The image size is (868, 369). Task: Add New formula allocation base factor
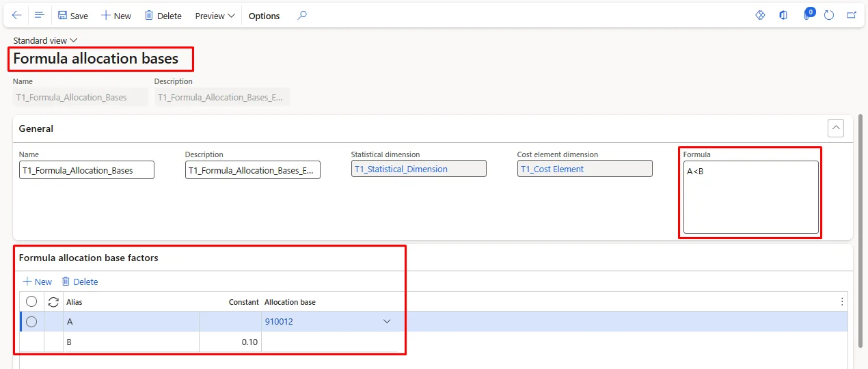pos(38,282)
